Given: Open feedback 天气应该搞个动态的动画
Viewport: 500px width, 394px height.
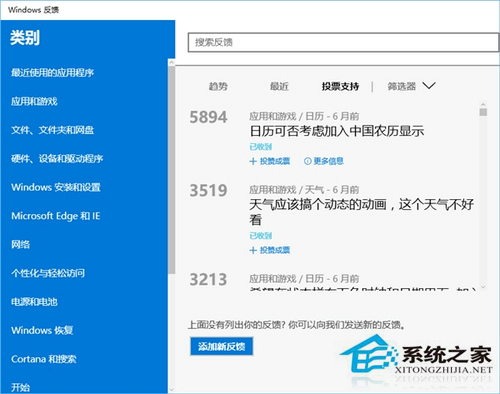Looking at the screenshot, I should tap(361, 212).
